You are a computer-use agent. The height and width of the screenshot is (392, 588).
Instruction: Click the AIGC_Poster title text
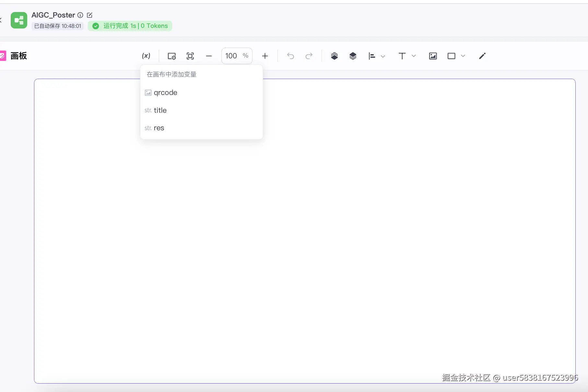(53, 15)
